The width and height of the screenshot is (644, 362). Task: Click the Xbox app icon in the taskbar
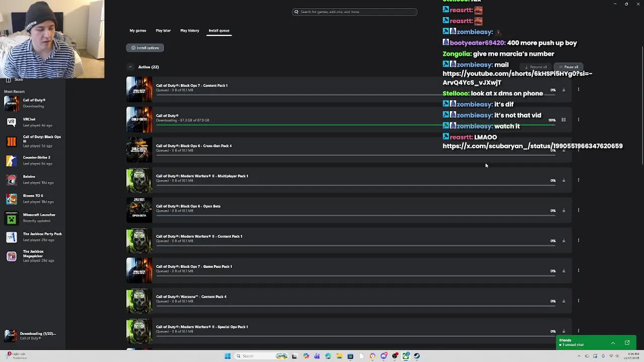tap(406, 356)
